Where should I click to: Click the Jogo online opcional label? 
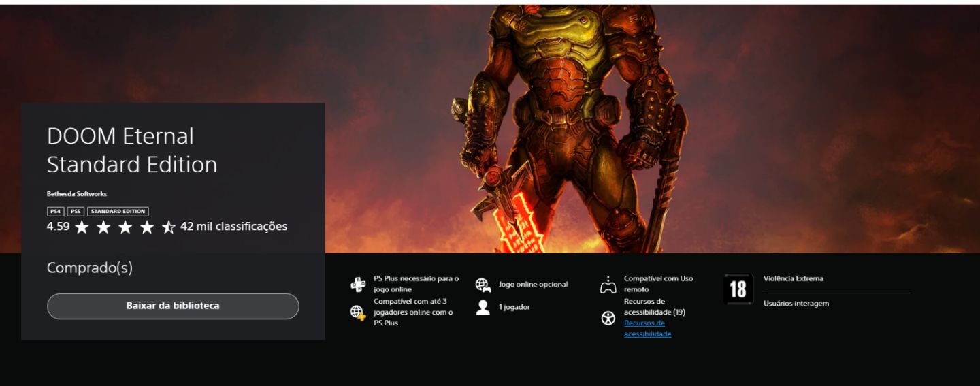(x=533, y=285)
